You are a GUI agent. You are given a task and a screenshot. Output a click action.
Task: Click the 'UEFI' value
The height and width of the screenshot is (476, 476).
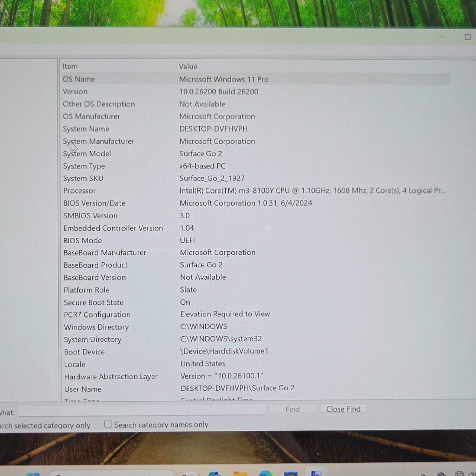pos(187,240)
